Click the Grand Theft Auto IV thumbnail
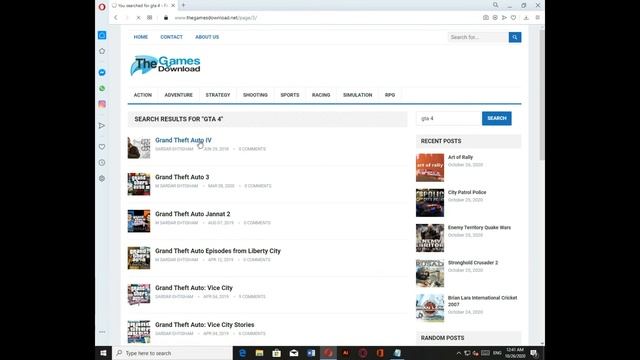 coord(139,147)
